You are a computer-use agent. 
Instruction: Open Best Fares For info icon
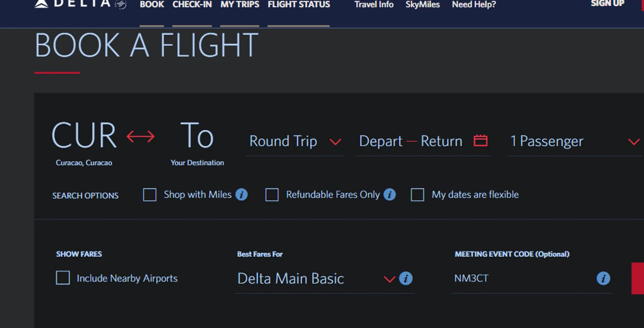[406, 279]
